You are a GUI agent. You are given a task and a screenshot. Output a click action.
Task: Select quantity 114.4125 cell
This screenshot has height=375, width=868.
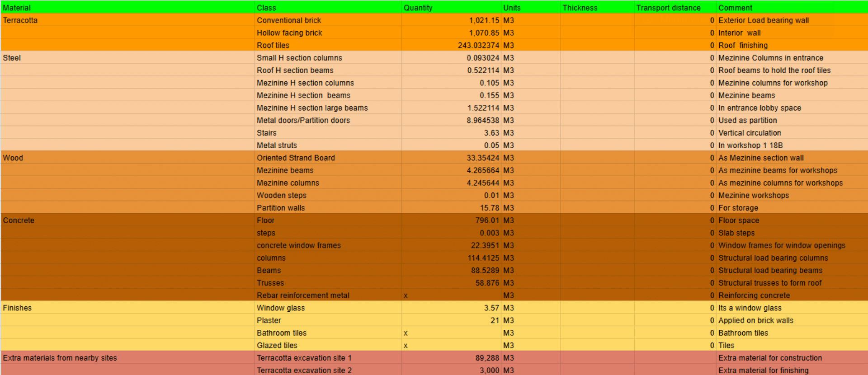click(451, 258)
